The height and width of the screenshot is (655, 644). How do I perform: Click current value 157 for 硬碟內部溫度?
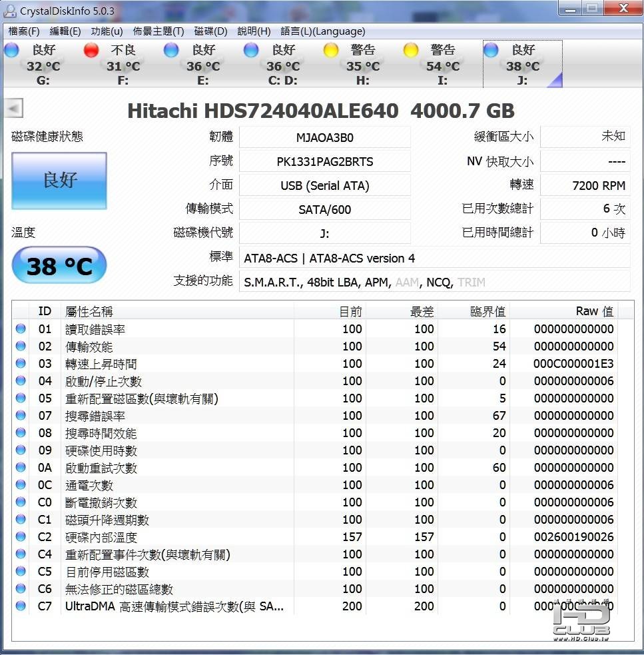(352, 536)
